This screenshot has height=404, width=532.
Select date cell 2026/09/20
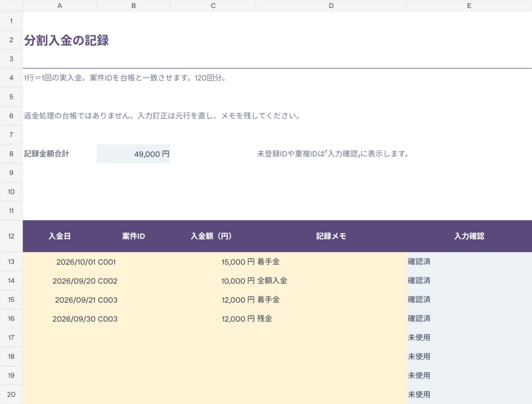[x=60, y=281]
